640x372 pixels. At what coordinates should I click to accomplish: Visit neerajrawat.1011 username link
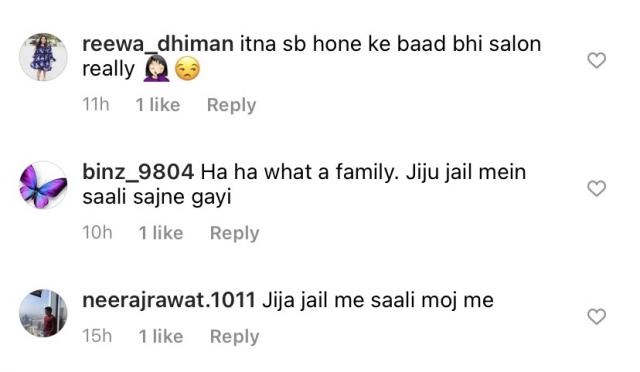click(169, 300)
